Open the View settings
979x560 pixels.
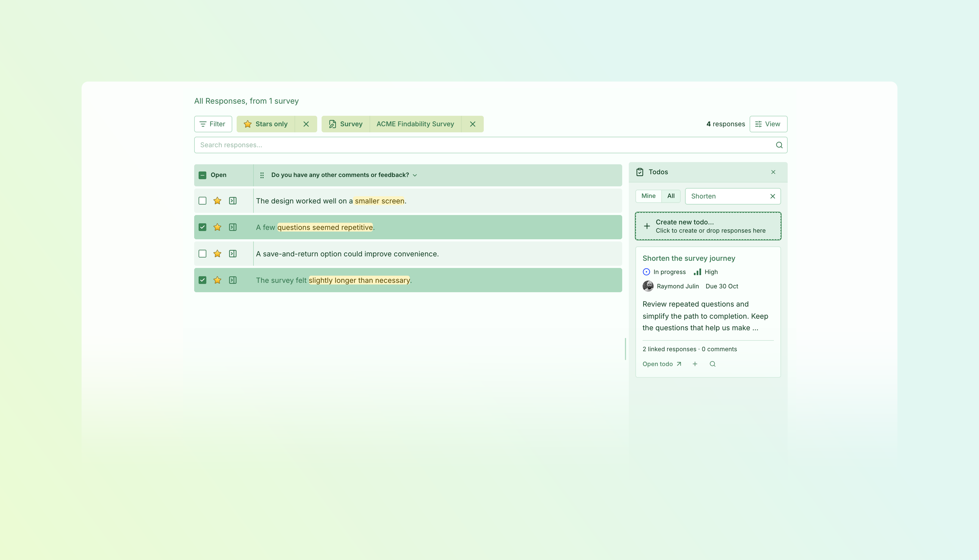[x=768, y=124]
